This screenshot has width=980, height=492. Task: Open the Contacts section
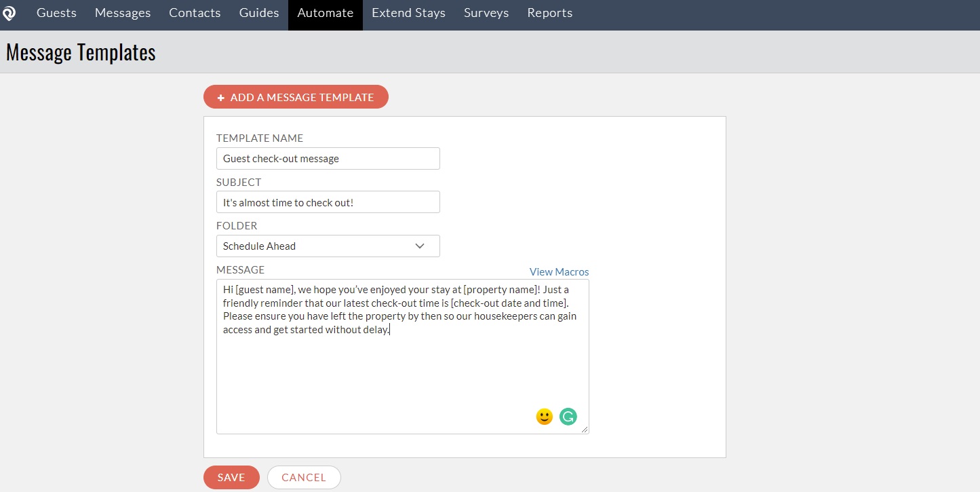click(x=195, y=14)
